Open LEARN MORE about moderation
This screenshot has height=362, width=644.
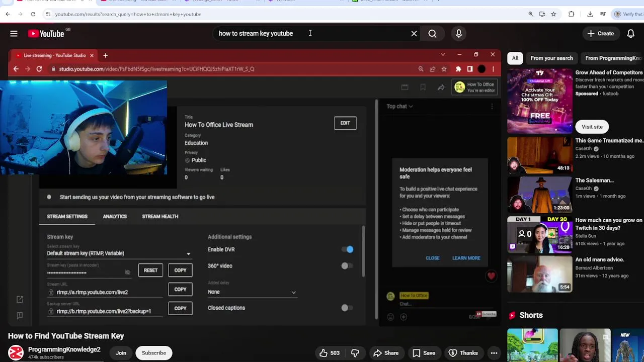pyautogui.click(x=466, y=258)
